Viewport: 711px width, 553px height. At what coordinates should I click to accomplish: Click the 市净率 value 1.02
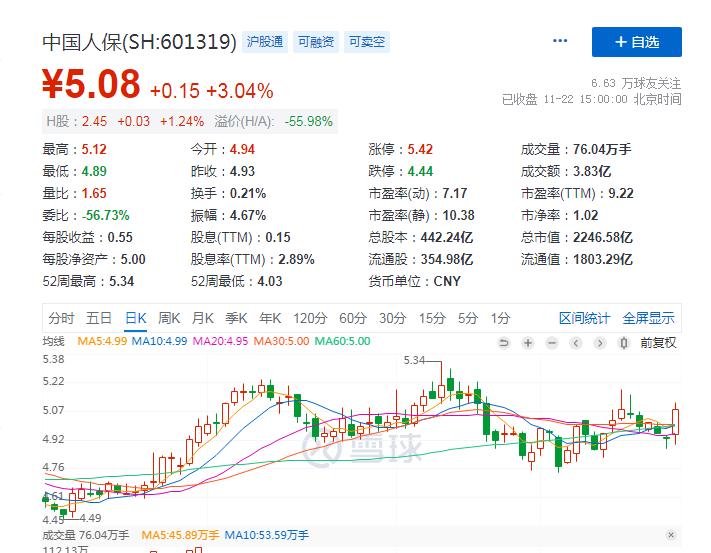[x=585, y=215]
